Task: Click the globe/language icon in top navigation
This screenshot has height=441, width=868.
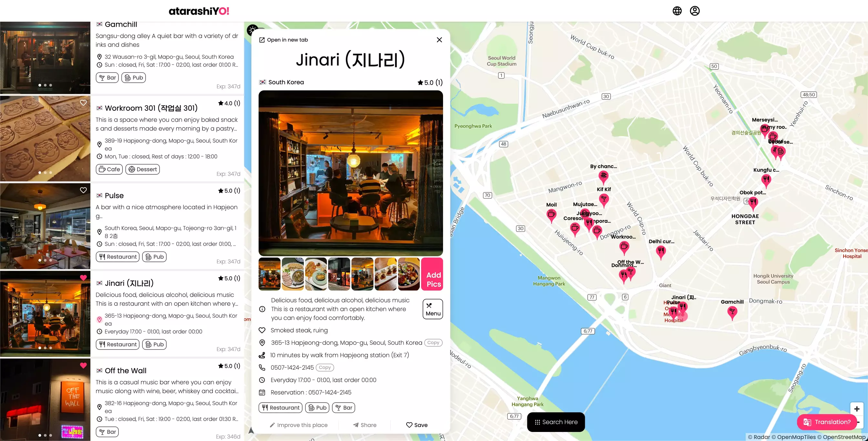Action: tap(677, 11)
